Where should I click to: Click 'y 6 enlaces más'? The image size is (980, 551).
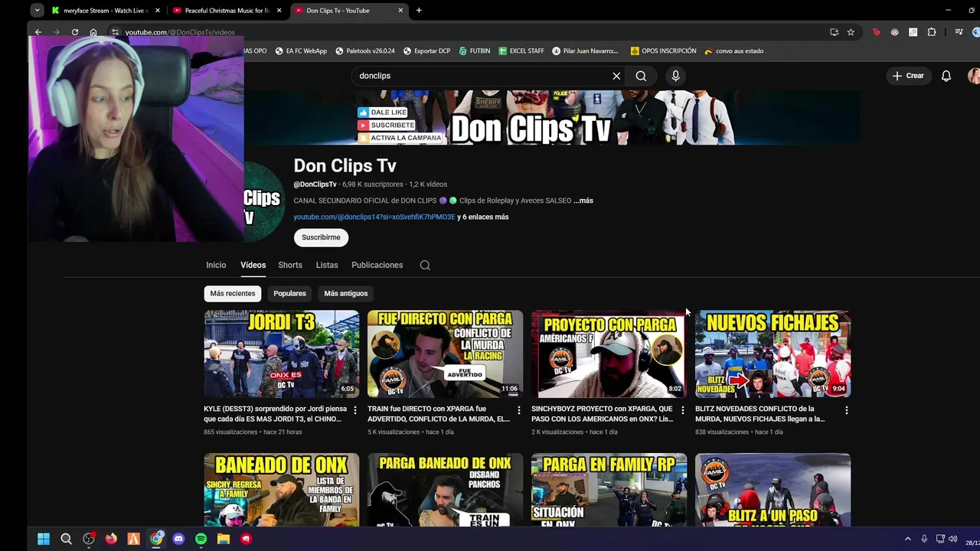tap(483, 217)
